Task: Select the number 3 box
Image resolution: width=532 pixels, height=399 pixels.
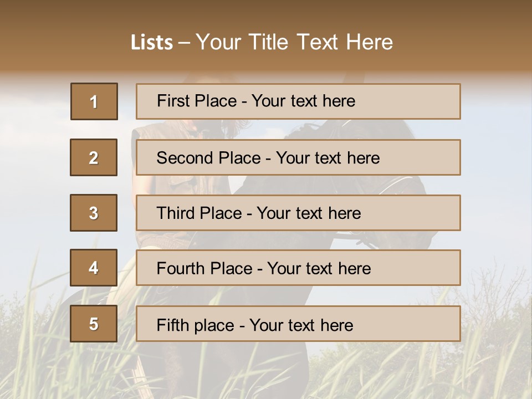Action: tap(94, 213)
